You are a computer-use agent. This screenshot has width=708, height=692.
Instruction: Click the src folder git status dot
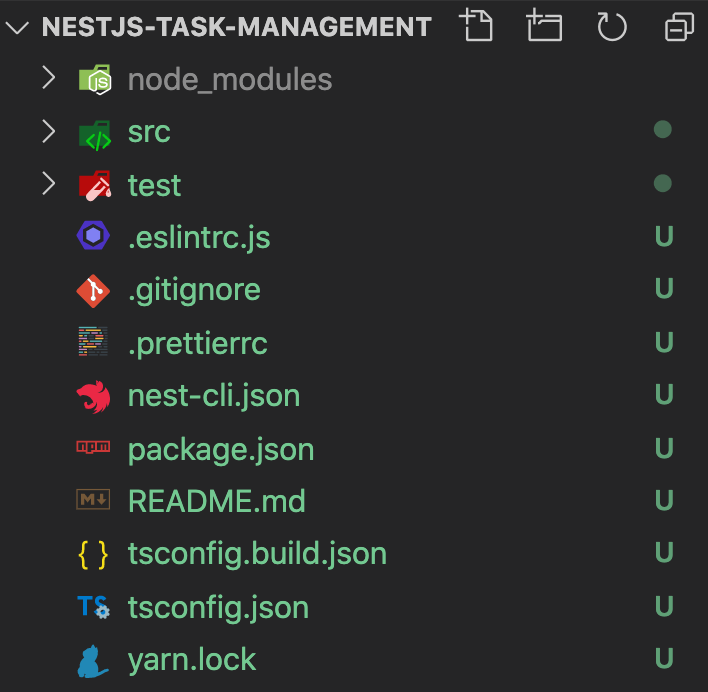662,129
